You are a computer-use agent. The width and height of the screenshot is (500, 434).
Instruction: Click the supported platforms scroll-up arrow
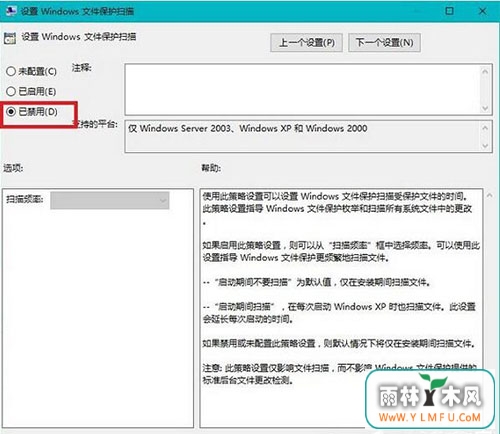485,128
